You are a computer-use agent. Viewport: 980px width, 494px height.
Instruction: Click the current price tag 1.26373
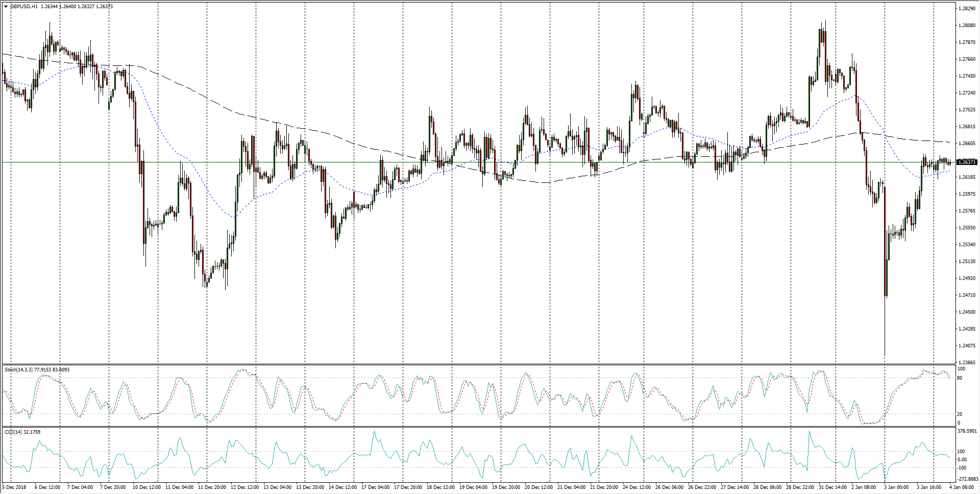point(967,162)
